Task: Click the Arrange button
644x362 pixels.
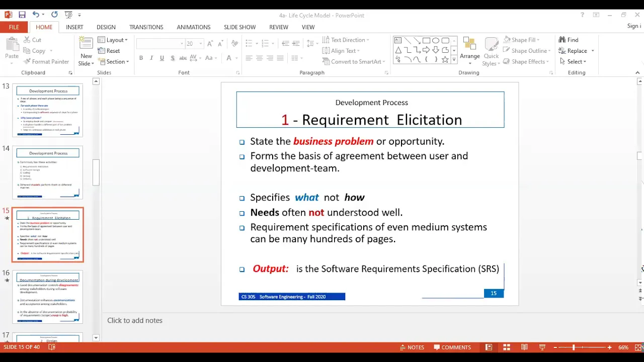Action: tap(470, 51)
